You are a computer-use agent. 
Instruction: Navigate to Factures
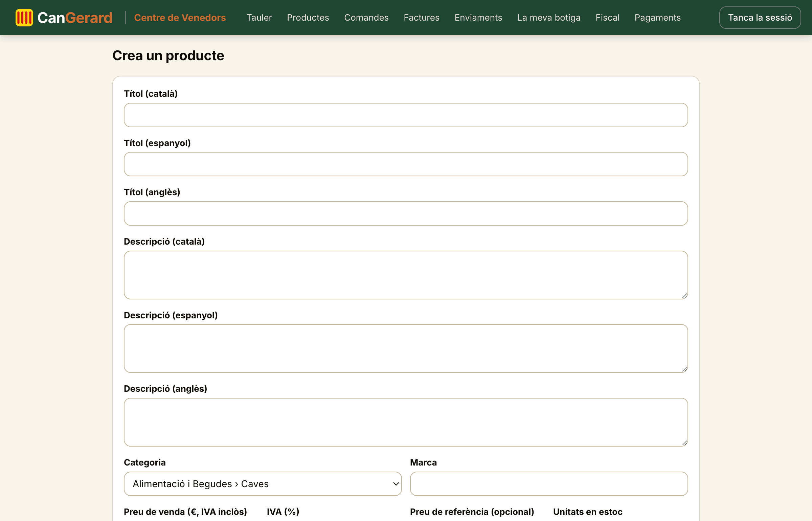[x=422, y=18]
